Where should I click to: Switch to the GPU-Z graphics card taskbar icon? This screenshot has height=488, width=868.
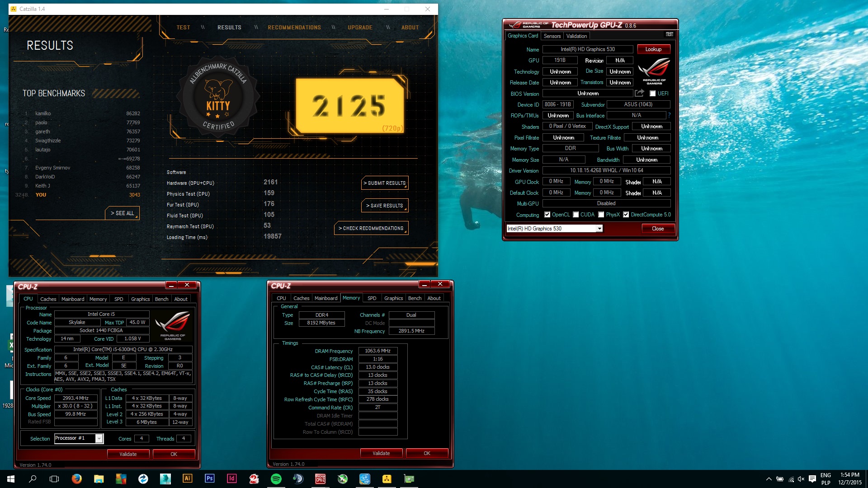pyautogui.click(x=409, y=479)
